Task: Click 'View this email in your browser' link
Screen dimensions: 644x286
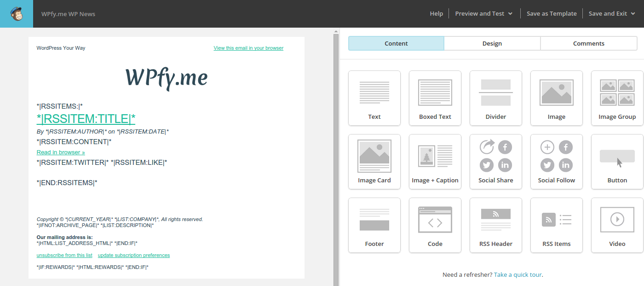Action: pyautogui.click(x=248, y=48)
